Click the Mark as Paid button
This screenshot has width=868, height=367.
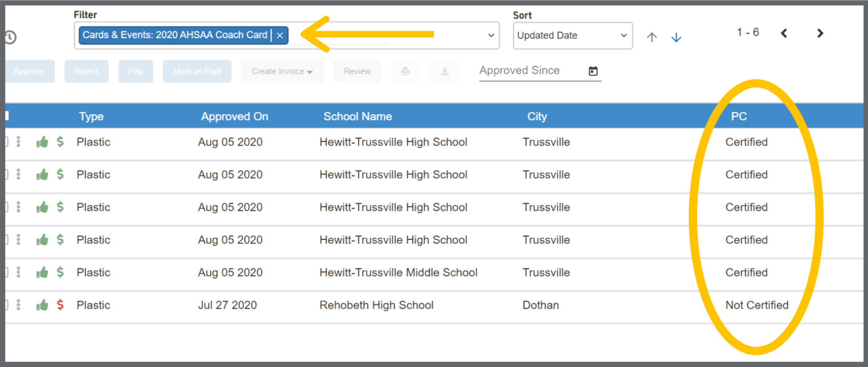pyautogui.click(x=197, y=71)
